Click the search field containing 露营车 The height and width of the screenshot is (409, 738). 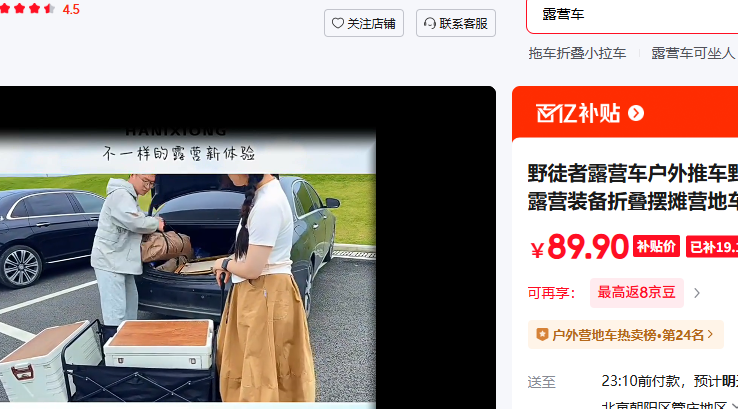pos(632,16)
